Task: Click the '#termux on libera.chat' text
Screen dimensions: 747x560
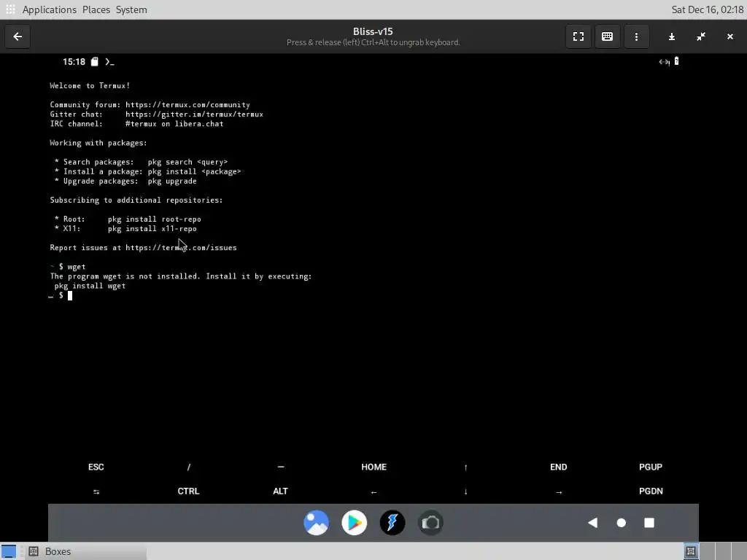Action: pos(174,124)
